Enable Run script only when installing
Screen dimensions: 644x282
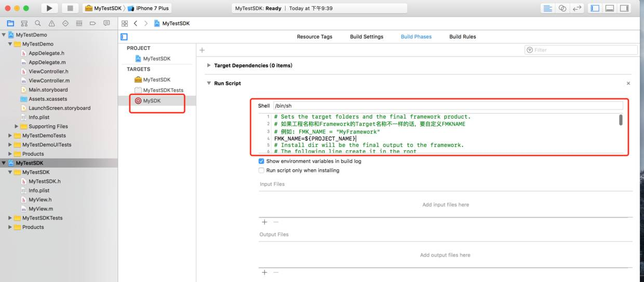[x=261, y=170]
